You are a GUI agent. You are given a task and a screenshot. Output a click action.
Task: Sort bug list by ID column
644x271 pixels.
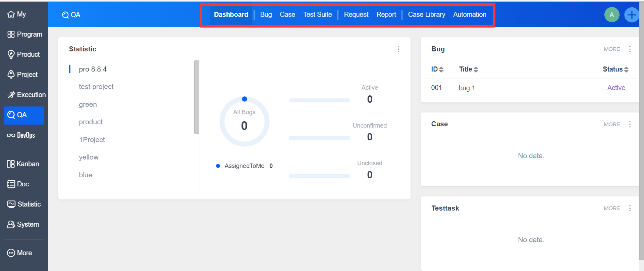(437, 69)
